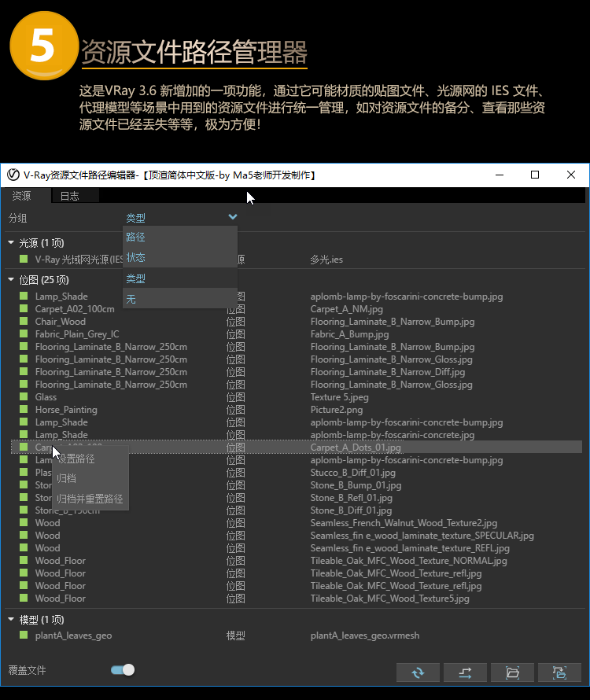Click the repath arrows icon button
The width and height of the screenshot is (590, 700).
click(x=465, y=672)
